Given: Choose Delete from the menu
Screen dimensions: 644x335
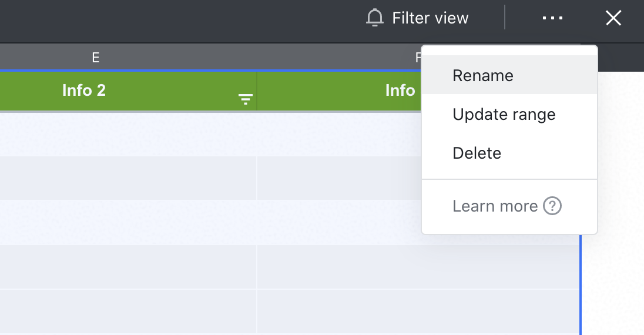Looking at the screenshot, I should pos(477,153).
